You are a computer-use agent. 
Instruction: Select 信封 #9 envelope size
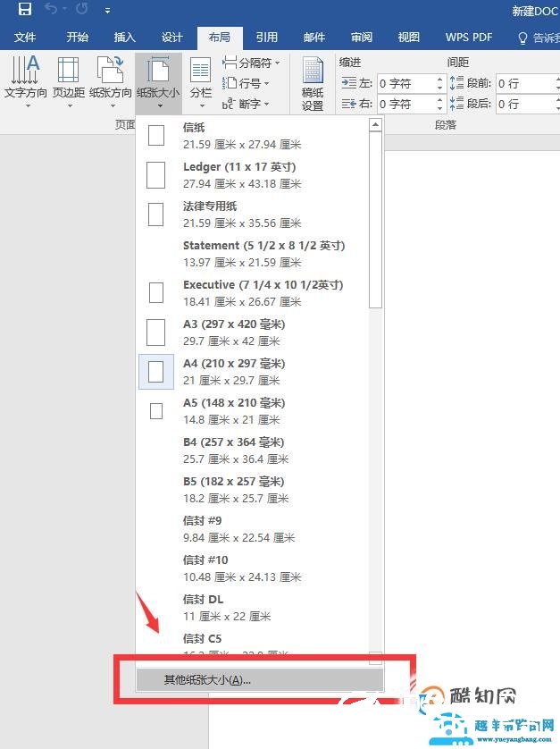[x=252, y=529]
